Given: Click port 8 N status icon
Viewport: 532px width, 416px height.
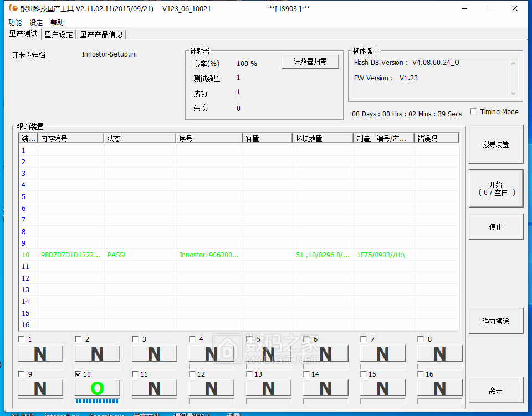Looking at the screenshot, I should (x=439, y=353).
